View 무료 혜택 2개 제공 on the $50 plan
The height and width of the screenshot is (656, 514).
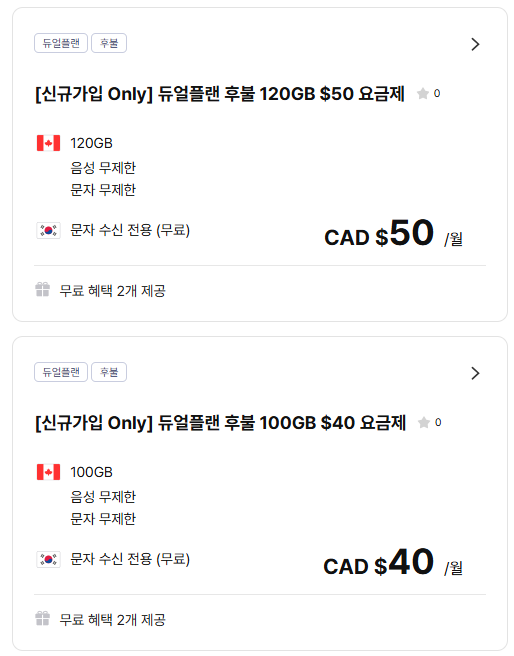(x=113, y=290)
